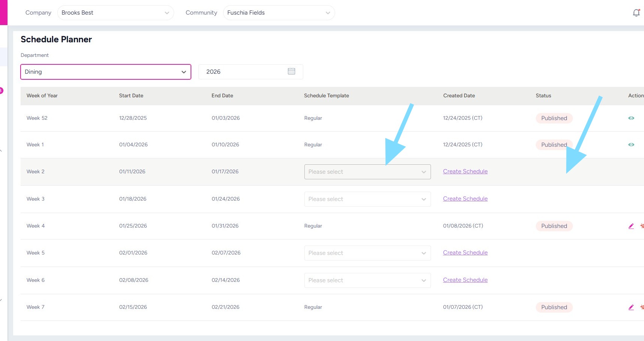Open the Community dropdown showing Fuschia Fields
Image resolution: width=644 pixels, height=341 pixels.
click(x=279, y=13)
